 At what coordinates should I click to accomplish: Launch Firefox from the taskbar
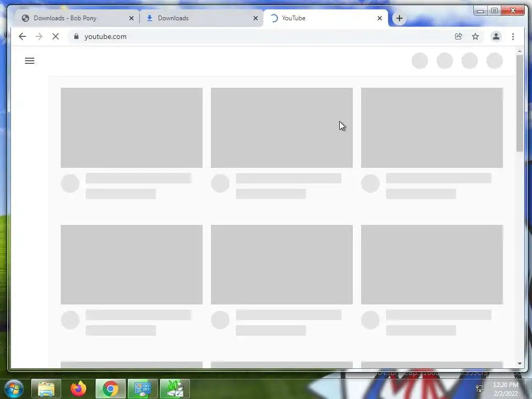point(78,389)
